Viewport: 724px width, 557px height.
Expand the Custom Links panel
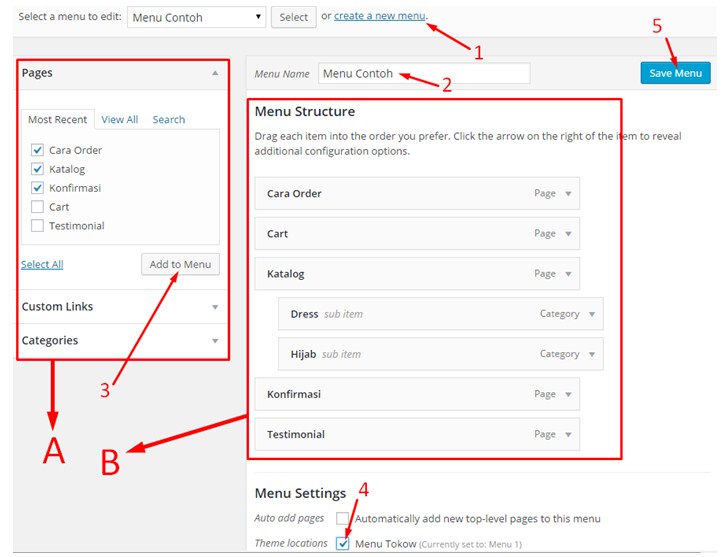coord(215,307)
